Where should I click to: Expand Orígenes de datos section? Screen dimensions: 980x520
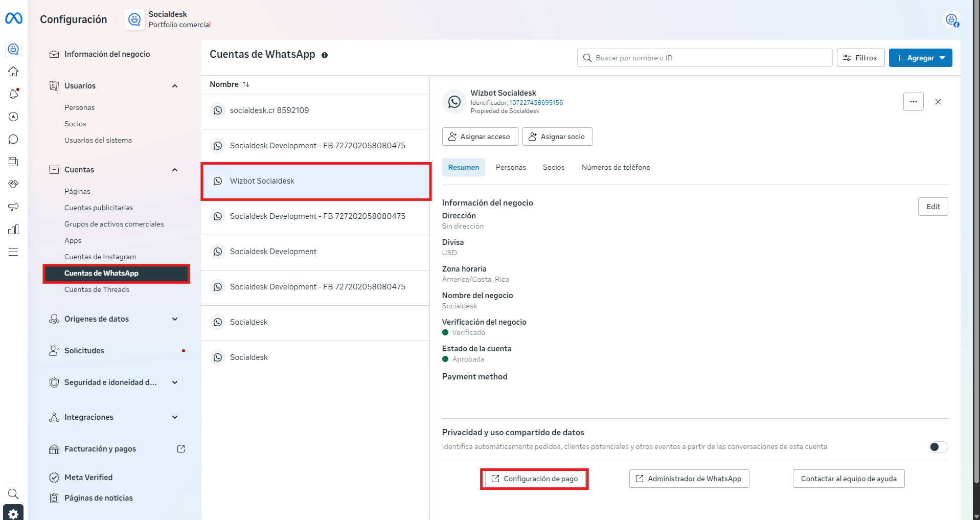point(175,319)
